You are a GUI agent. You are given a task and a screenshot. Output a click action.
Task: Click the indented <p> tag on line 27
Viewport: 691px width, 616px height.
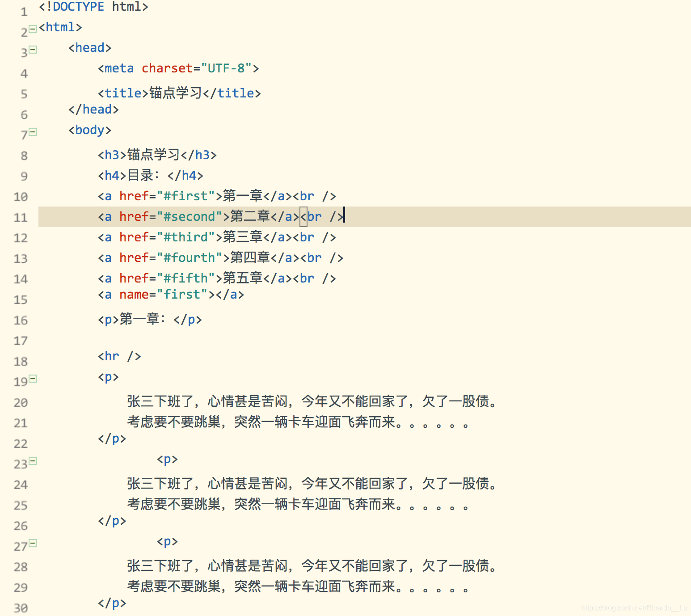(x=167, y=541)
